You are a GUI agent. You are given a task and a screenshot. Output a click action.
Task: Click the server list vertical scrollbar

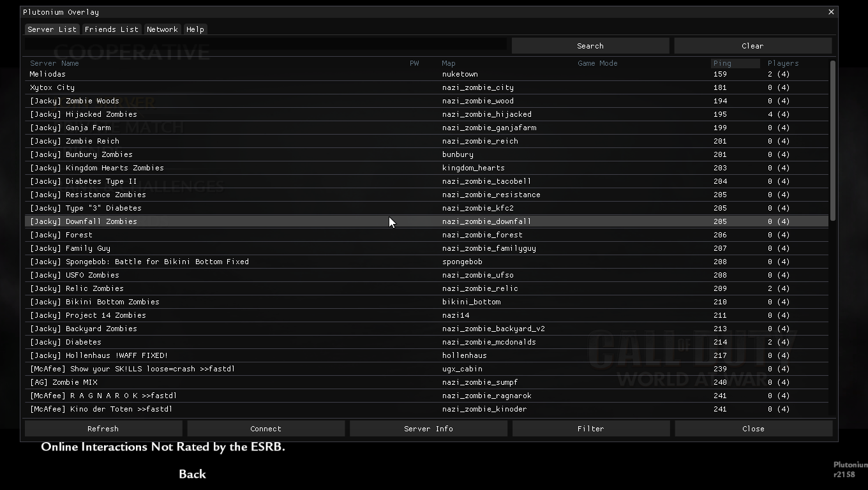click(833, 141)
